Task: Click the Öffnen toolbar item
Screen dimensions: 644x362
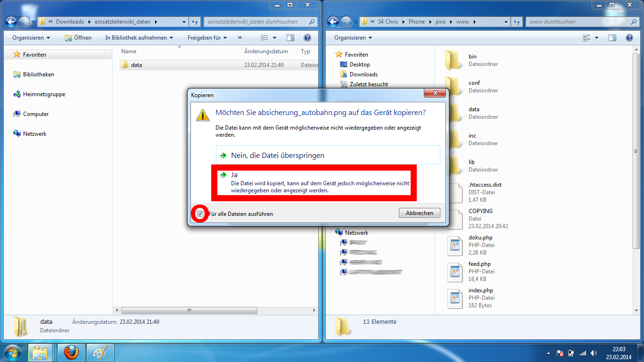Action: point(78,38)
